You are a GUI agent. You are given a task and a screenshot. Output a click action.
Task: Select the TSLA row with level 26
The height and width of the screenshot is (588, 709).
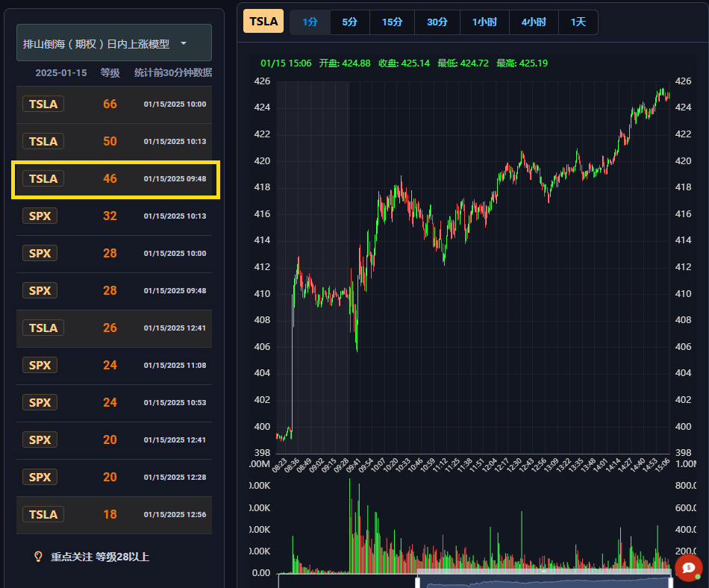[x=114, y=328]
